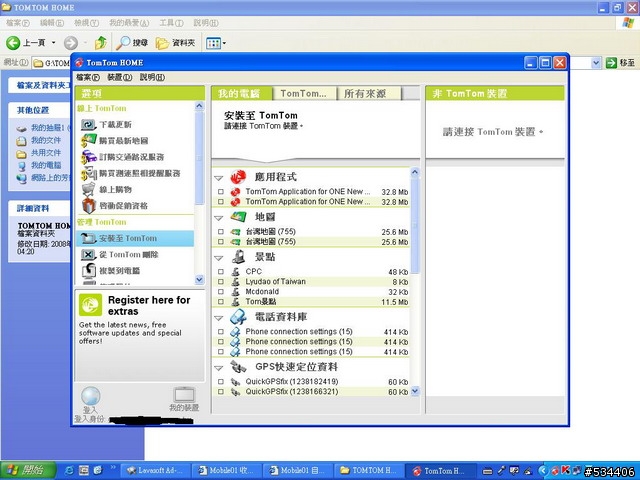
Task: Check QuickGPSfix (1238166321) checkbox
Action: point(221,392)
